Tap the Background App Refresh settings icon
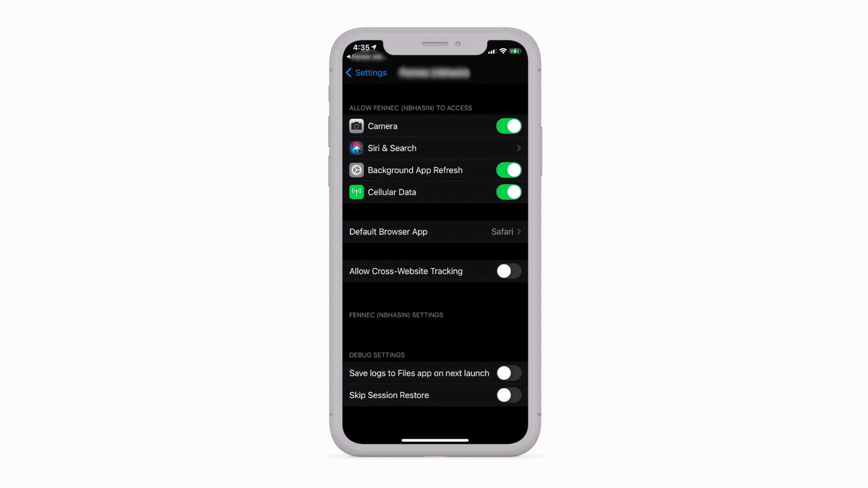 [355, 170]
